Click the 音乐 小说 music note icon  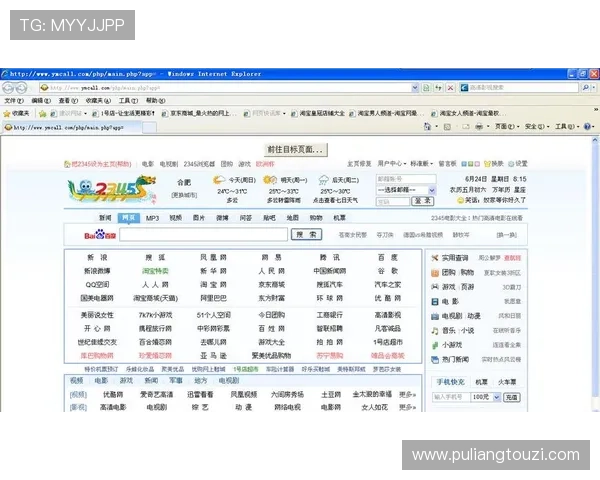tap(435, 330)
